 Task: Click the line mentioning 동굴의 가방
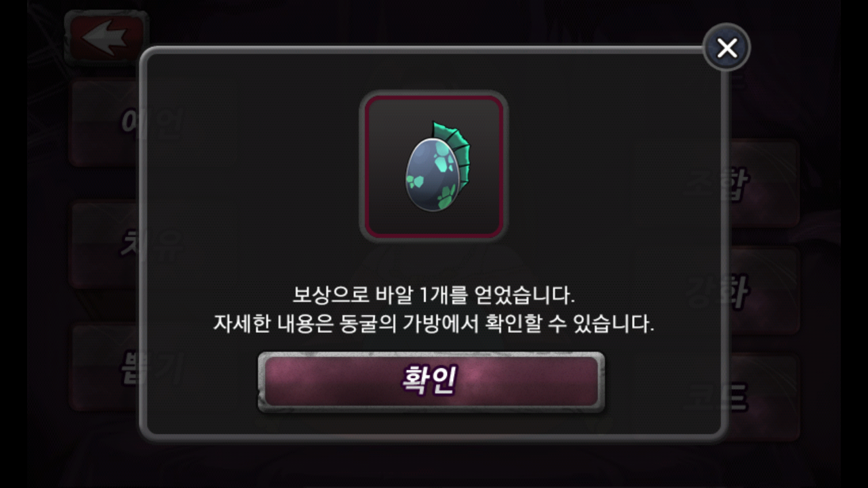point(434,324)
